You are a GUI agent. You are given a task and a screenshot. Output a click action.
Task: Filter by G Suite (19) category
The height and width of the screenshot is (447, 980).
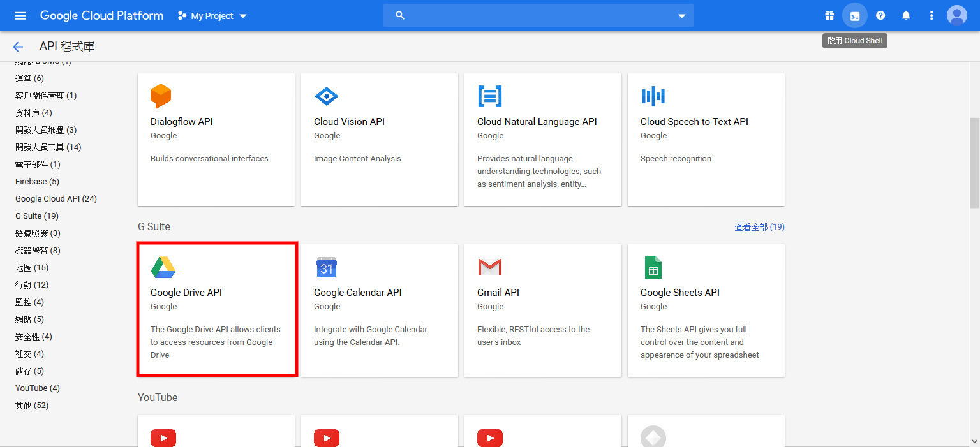(x=37, y=216)
